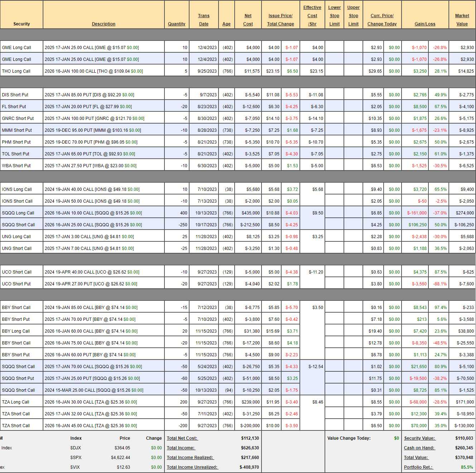476x473 pixels.
Task: Click the Net Cost column header
Action: click(248, 20)
